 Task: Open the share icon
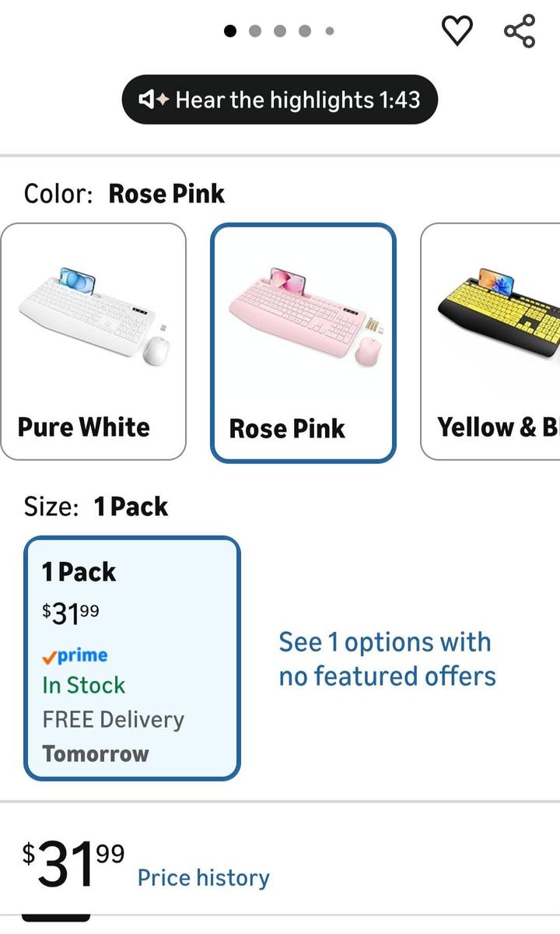point(520,30)
